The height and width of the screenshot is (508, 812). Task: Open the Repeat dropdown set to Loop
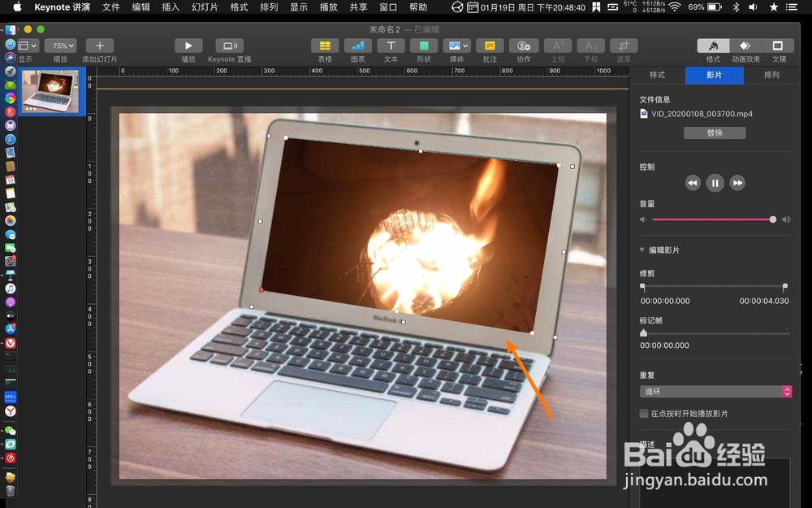715,392
